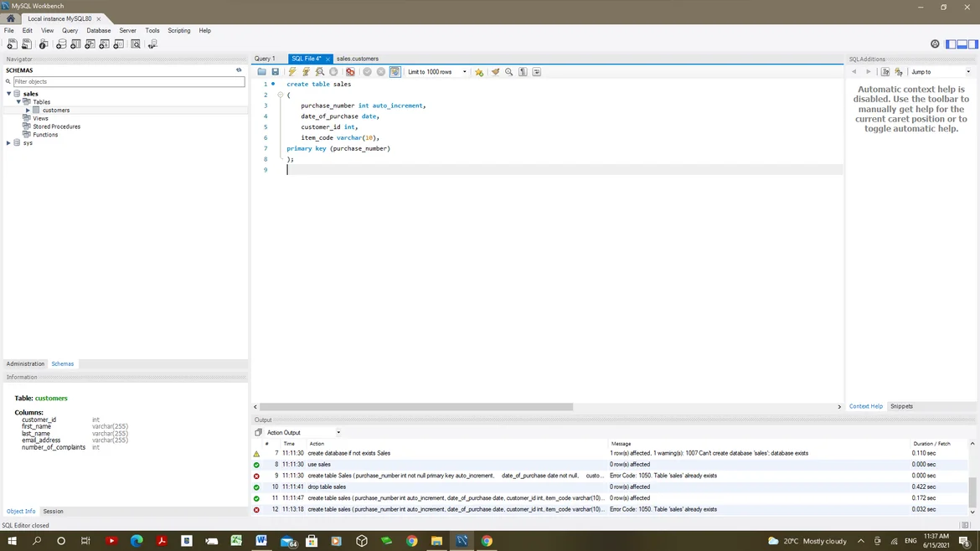Toggle the left sidebar panel visibility

pos(951,44)
